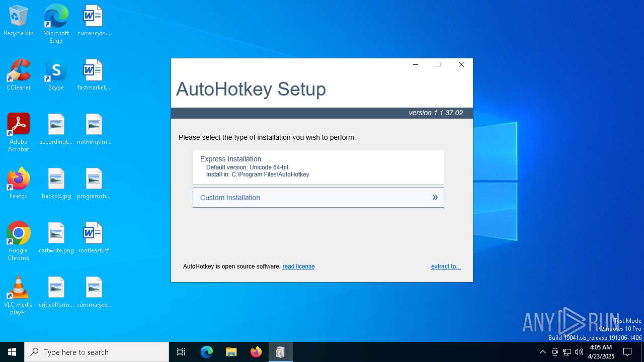
Task: Choose Express Installation option
Action: (x=318, y=167)
